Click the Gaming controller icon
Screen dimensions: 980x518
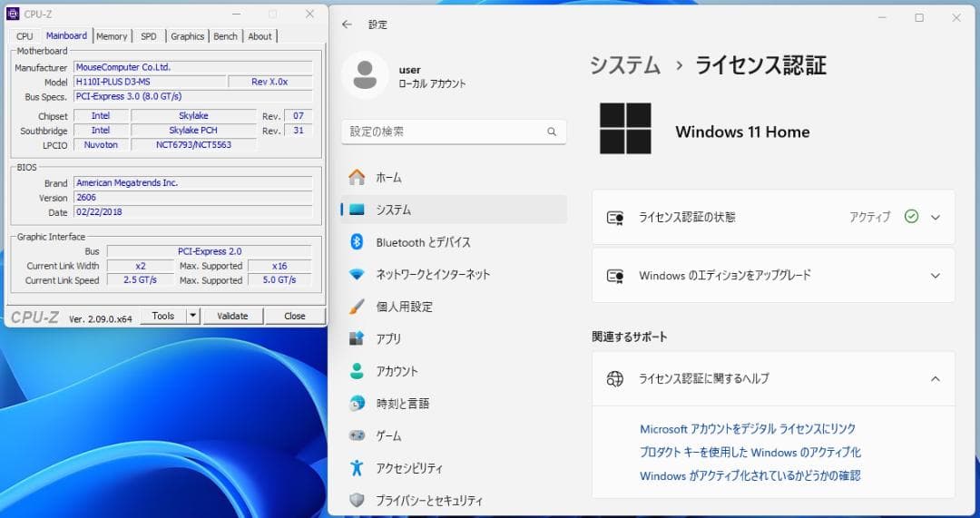357,435
